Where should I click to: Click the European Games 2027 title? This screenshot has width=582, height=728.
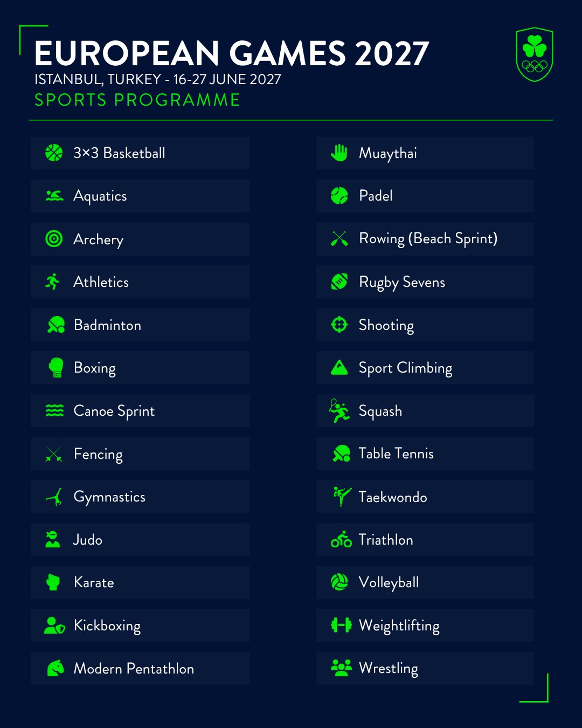tap(232, 53)
